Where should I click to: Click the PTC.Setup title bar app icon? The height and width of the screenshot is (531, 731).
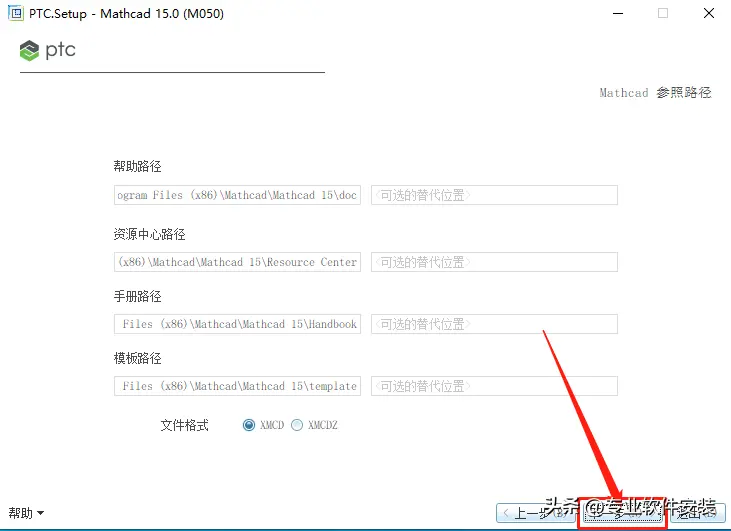pos(15,13)
